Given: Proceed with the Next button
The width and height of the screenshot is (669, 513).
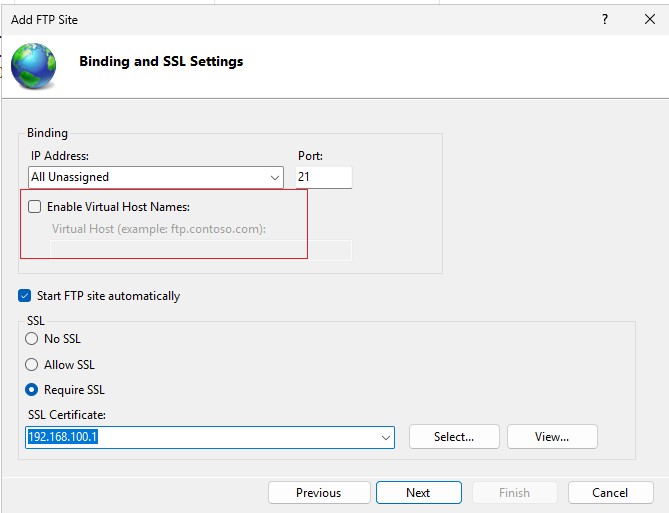Looking at the screenshot, I should [419, 493].
